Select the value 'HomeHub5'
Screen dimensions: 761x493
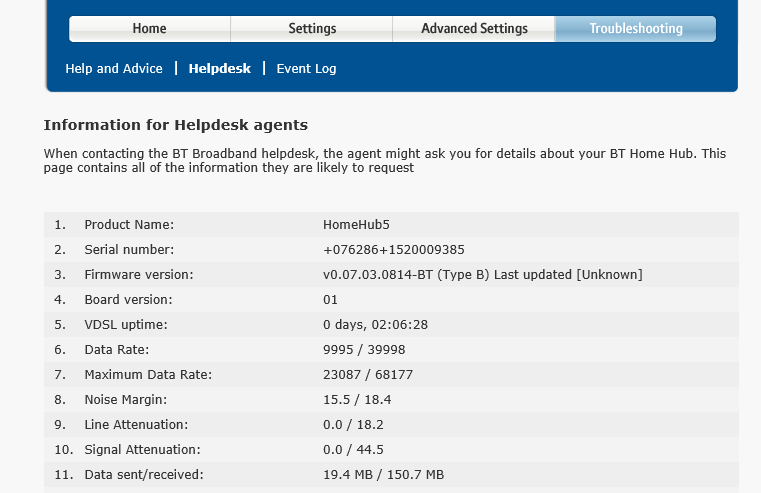click(356, 225)
